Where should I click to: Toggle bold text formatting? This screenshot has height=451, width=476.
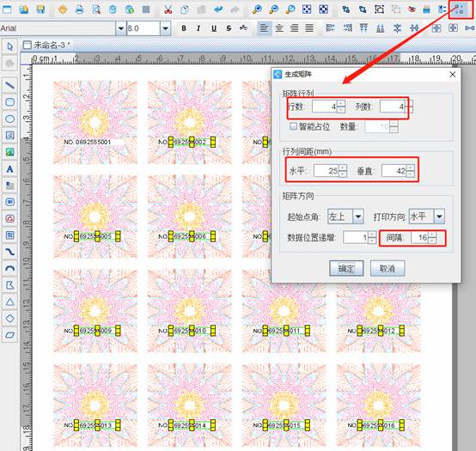coord(184,28)
